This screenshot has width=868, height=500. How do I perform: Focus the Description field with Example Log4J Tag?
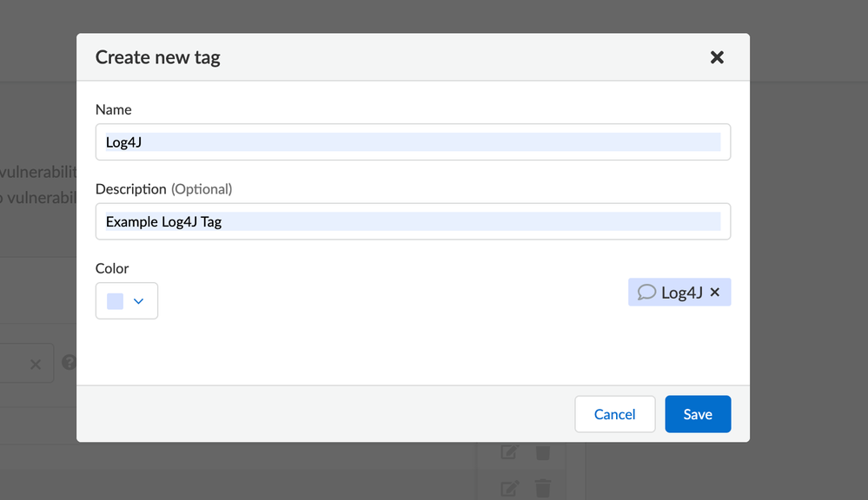point(413,222)
